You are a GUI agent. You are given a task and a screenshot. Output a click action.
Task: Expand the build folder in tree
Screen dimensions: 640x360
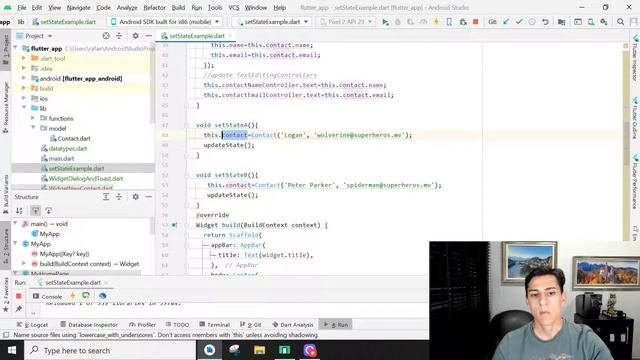[x=24, y=88]
